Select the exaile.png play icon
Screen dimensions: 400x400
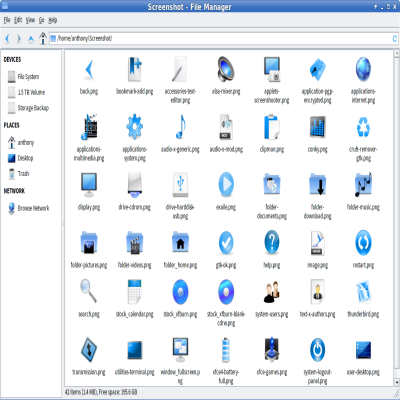click(x=226, y=184)
